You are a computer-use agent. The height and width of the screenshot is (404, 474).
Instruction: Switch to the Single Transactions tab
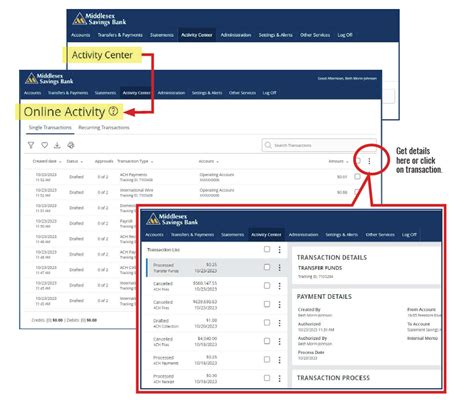pyautogui.click(x=50, y=127)
